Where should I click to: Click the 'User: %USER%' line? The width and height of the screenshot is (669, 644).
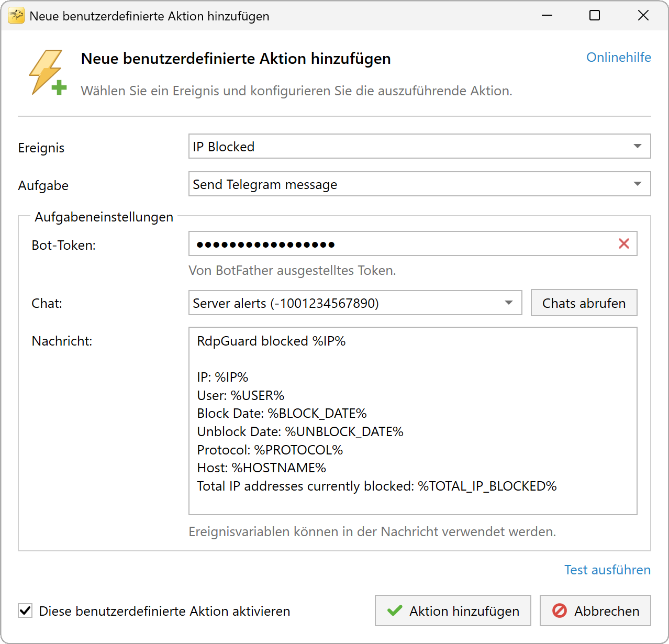(x=240, y=395)
